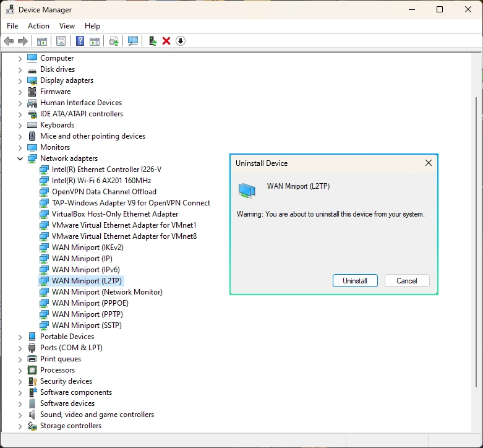The width and height of the screenshot is (483, 448).
Task: Click the Add/enable device green arrow icon
Action: click(x=153, y=41)
